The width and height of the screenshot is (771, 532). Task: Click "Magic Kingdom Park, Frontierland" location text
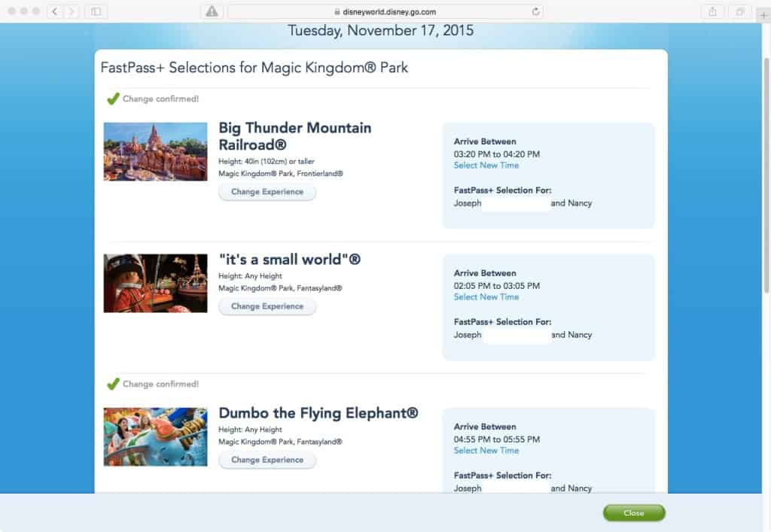281,173
